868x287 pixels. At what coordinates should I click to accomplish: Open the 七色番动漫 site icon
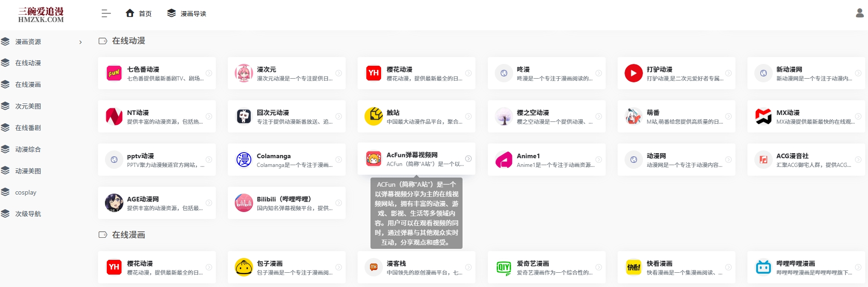[x=114, y=73]
